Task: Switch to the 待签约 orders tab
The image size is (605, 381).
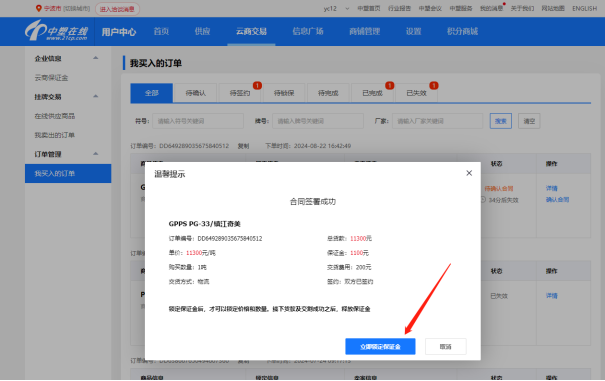Action: point(240,93)
